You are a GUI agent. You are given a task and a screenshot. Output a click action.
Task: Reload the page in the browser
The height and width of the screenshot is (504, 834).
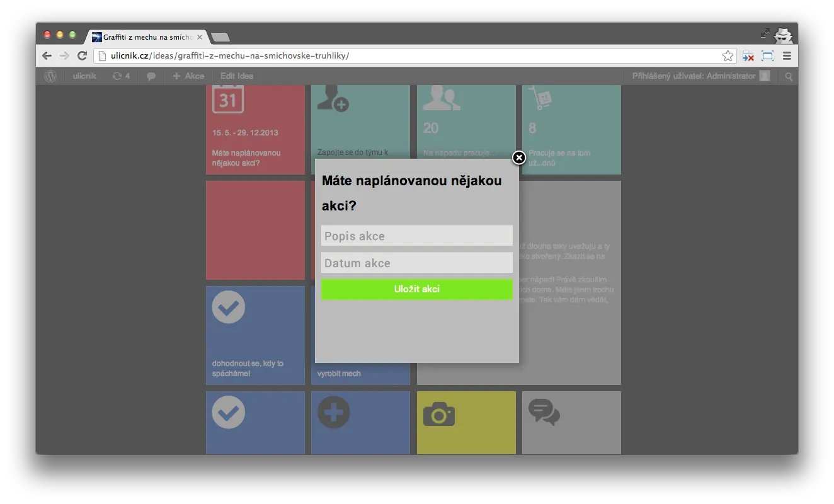(82, 56)
